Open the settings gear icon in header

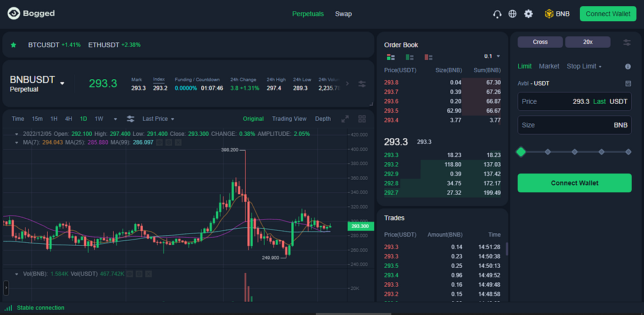pos(528,14)
